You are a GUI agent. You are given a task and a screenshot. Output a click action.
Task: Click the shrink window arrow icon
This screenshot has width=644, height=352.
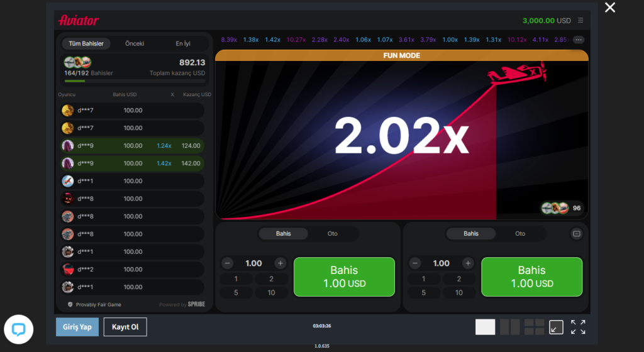[556, 327]
